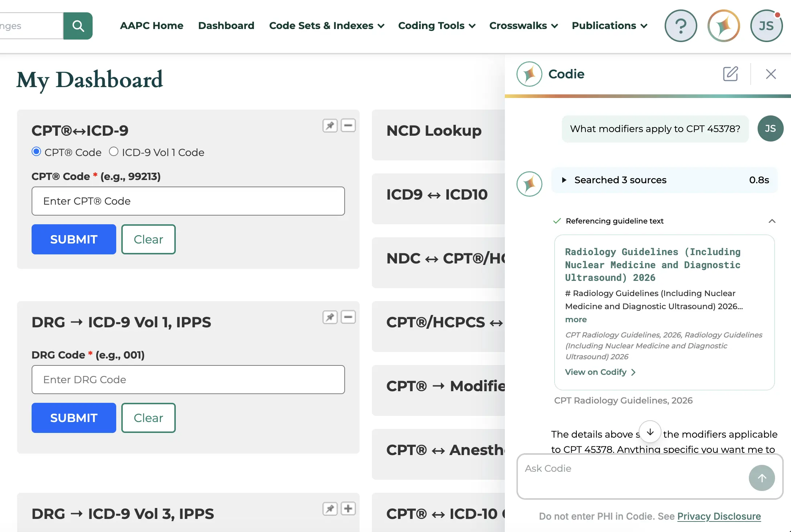Click the Codie avatar beside Searched 3 sources
Screen dimensions: 791x532
(x=529, y=184)
